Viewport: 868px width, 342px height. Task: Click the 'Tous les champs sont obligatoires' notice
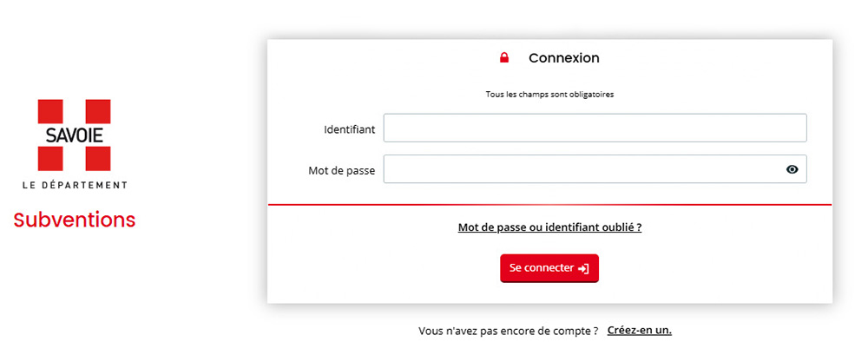point(549,94)
